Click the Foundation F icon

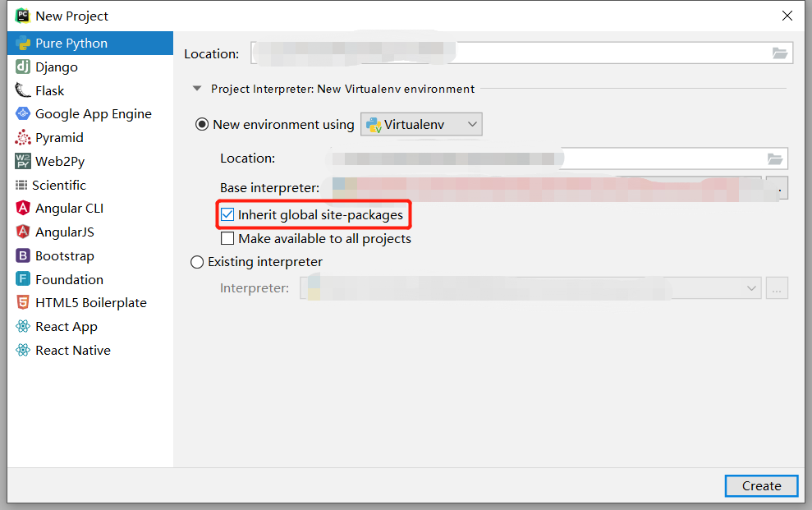(23, 279)
